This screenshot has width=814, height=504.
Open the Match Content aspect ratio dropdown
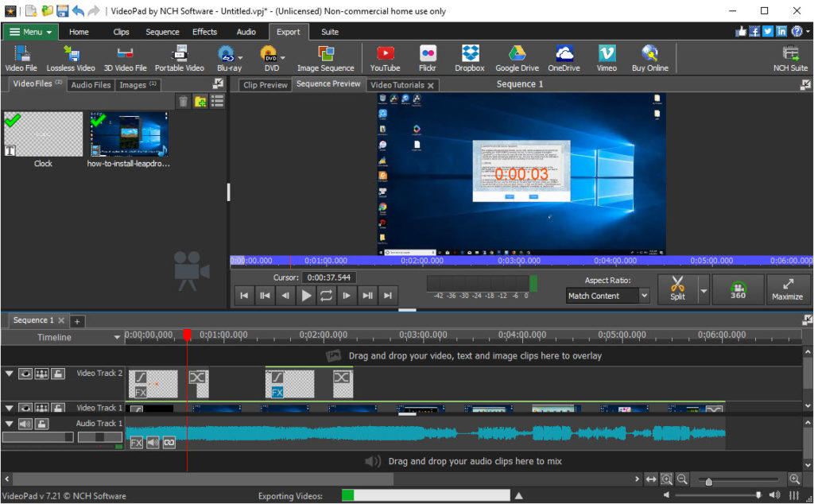pyautogui.click(x=607, y=295)
